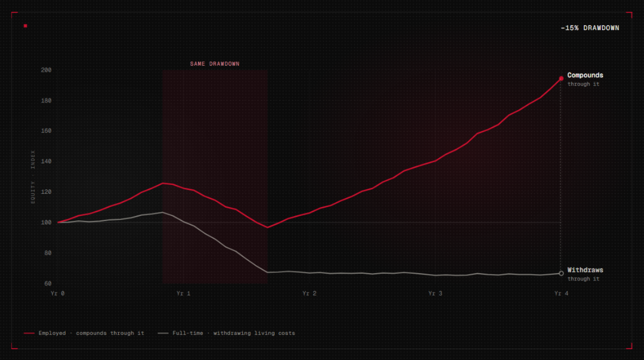This screenshot has height=360, width=644.
Task: Click y-axis tick label 200
Action: (46, 70)
